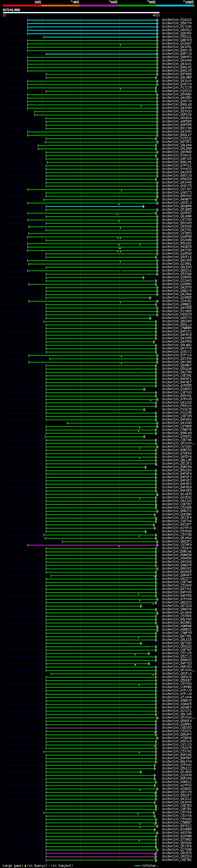Viewport: 197px width, 868px height.
Task: Click the cyan =100char scale line in the footer
Action: pyautogui.click(x=138, y=866)
